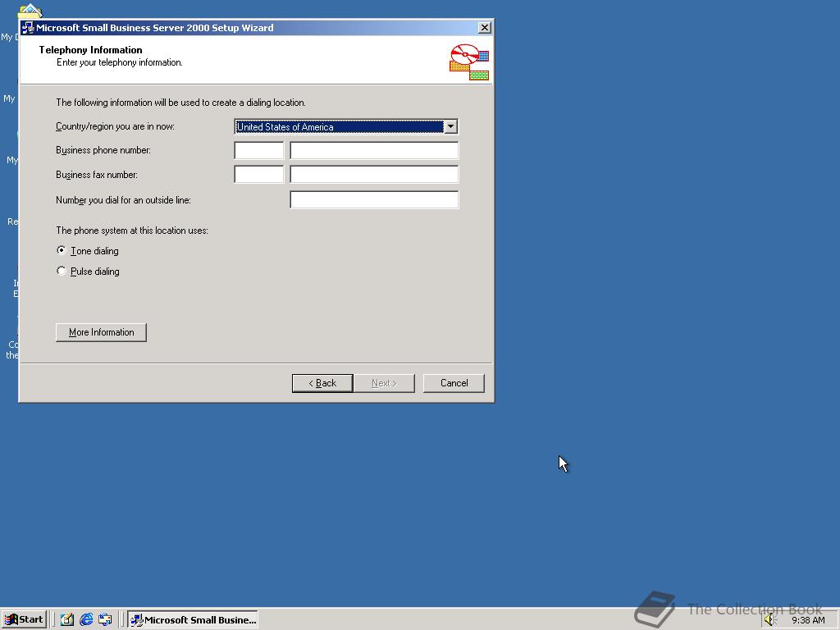
Task: Select the United States of America combo box
Action: coord(346,127)
